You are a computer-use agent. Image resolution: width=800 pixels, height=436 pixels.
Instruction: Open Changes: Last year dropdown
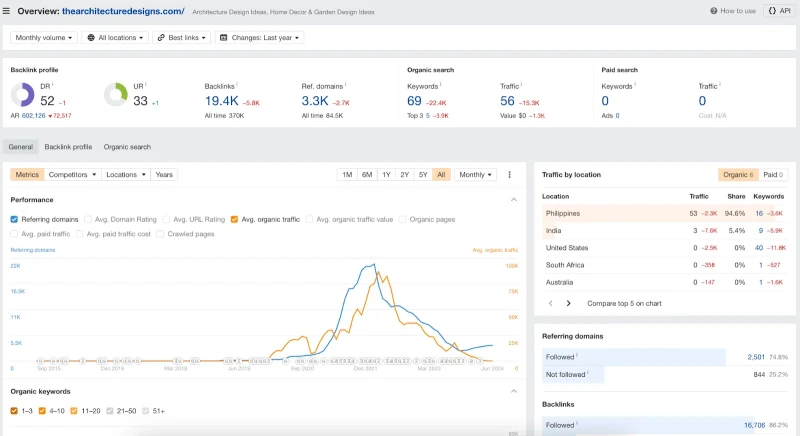coord(260,38)
